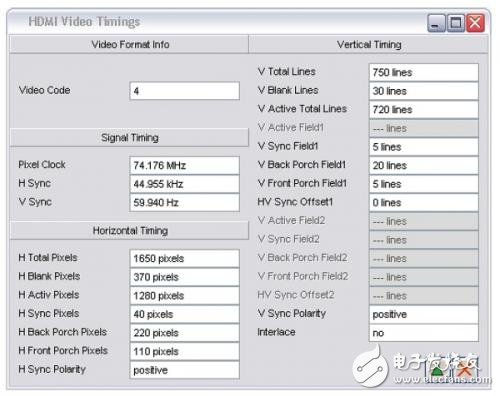The height and width of the screenshot is (396, 500).
Task: Click the H Sync 44.955 kHz field
Action: point(184,184)
